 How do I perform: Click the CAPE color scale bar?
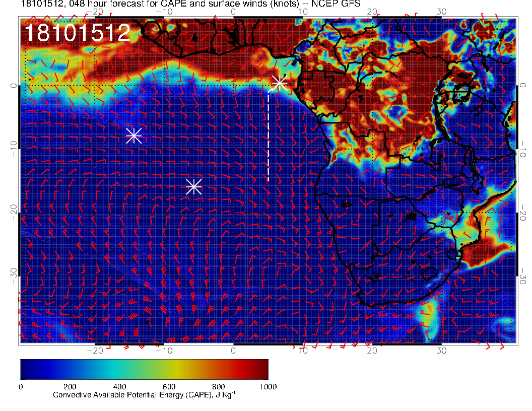pyautogui.click(x=144, y=369)
